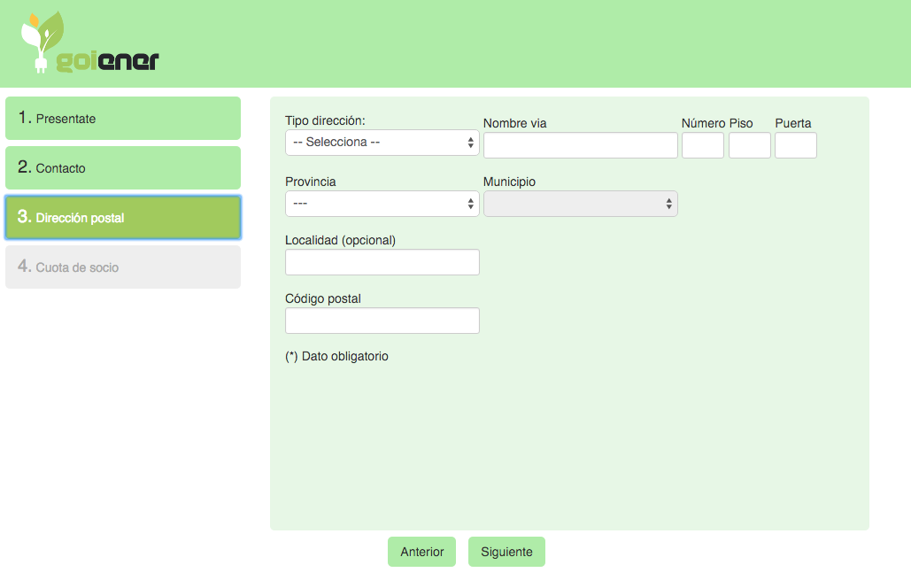Click the Cuota de socio step
The width and height of the screenshot is (911, 588).
click(x=123, y=267)
